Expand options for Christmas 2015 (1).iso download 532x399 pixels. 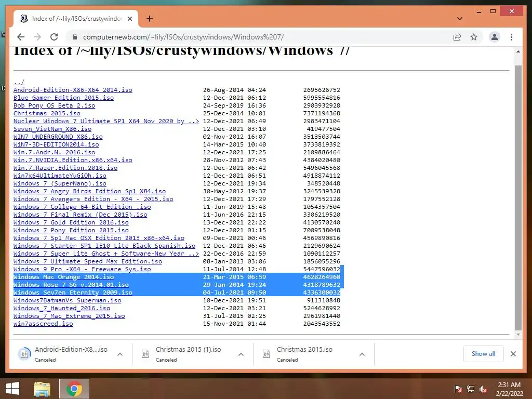pos(241,354)
